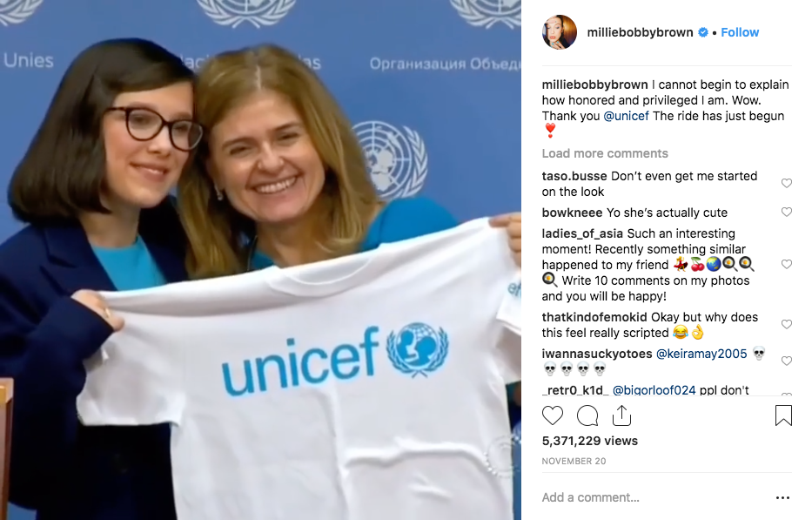Open milliebobbybrown's profile avatar

pos(560,32)
